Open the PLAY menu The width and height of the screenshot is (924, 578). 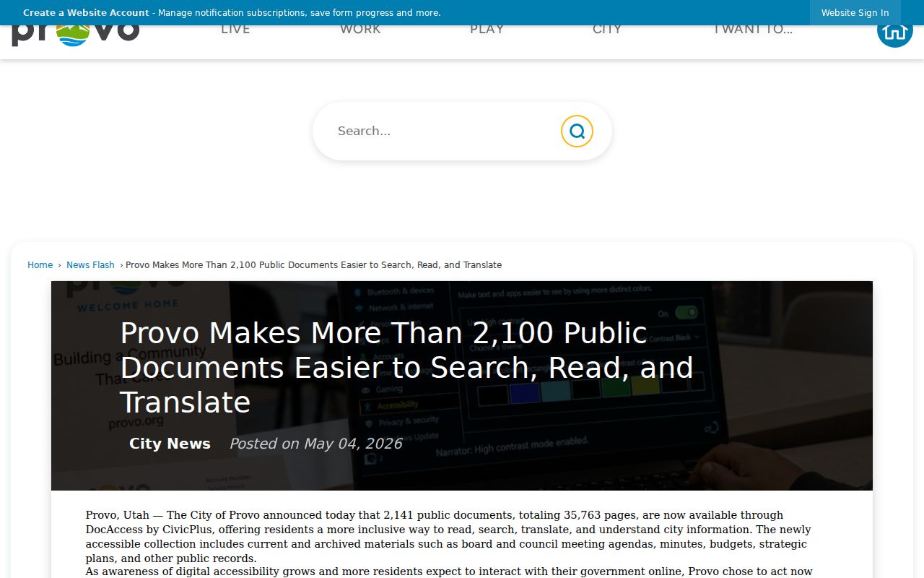pyautogui.click(x=487, y=30)
